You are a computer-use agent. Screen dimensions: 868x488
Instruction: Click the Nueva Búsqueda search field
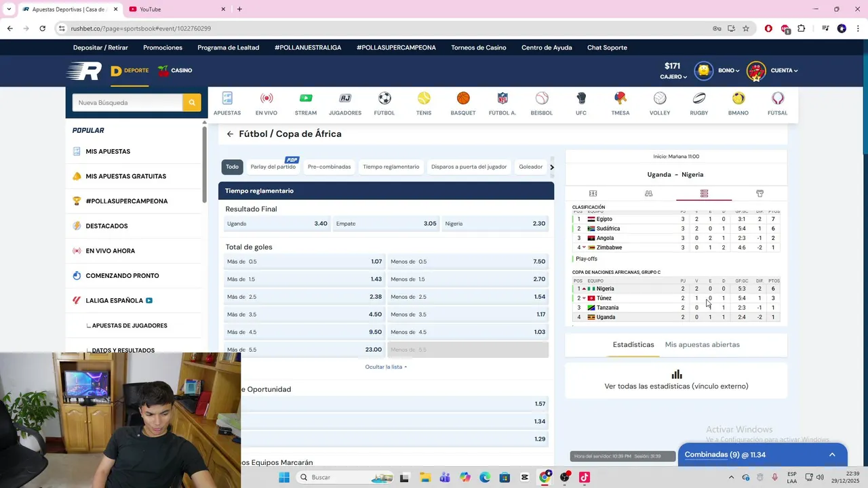point(127,102)
